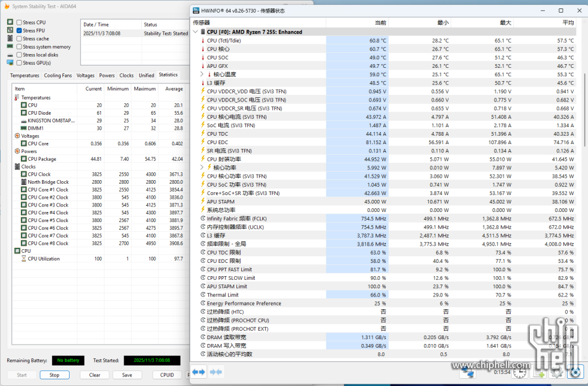Click the collapse columns arrows icon
The image size is (588, 386).
[215, 372]
